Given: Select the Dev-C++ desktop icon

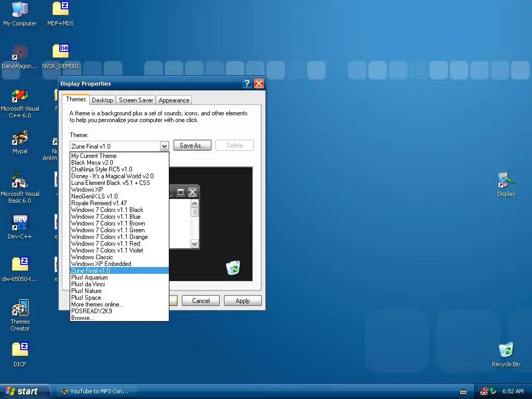Looking at the screenshot, I should [x=20, y=227].
